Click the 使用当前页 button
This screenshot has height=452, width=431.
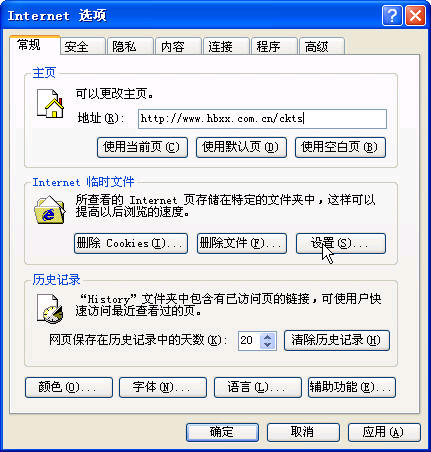click(142, 147)
